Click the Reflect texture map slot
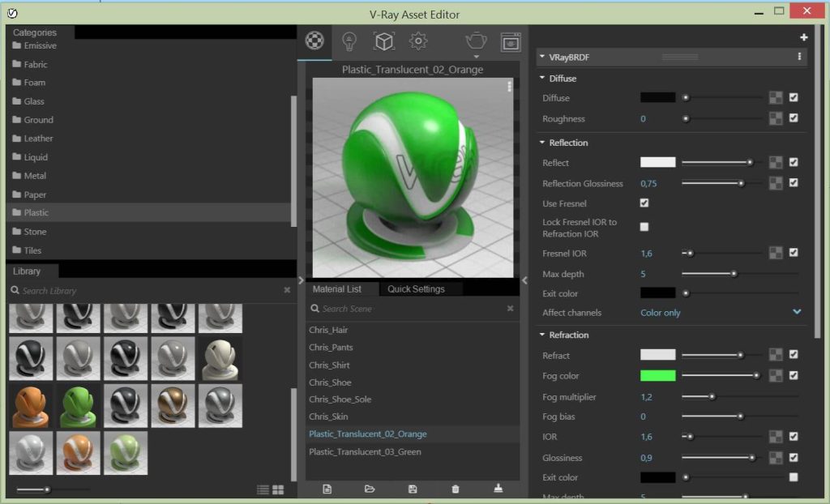Screen dimensions: 830x504 pyautogui.click(x=776, y=163)
